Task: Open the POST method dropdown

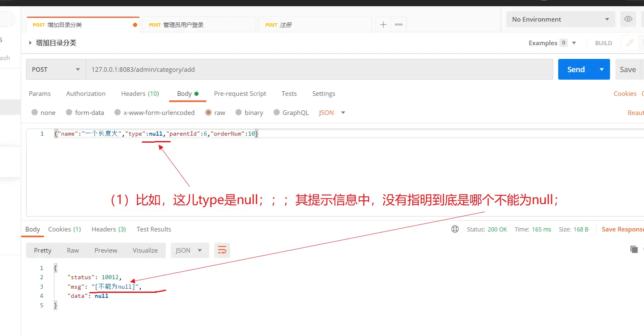Action: 56,69
